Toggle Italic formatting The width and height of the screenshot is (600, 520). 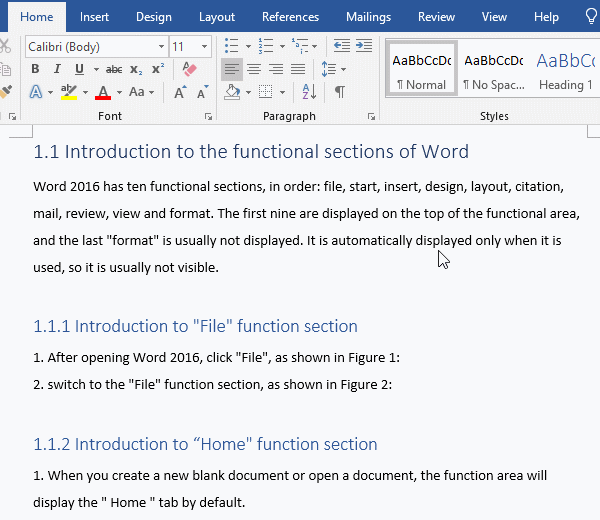pos(57,69)
